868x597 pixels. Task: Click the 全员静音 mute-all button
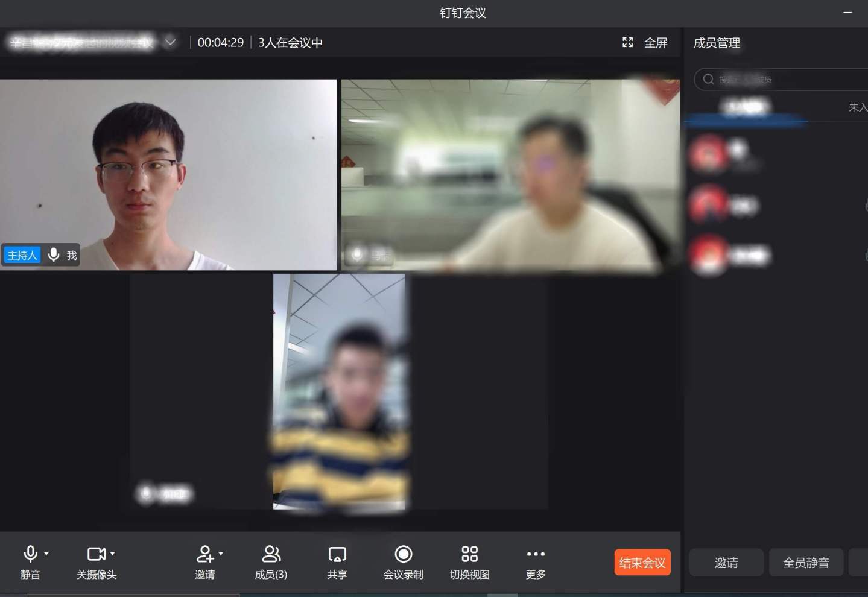pos(805,563)
